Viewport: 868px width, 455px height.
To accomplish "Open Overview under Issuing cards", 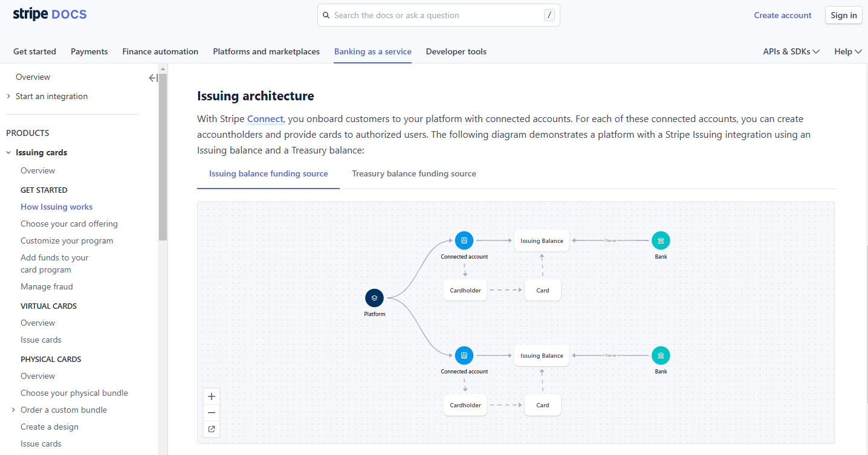I will (x=37, y=171).
